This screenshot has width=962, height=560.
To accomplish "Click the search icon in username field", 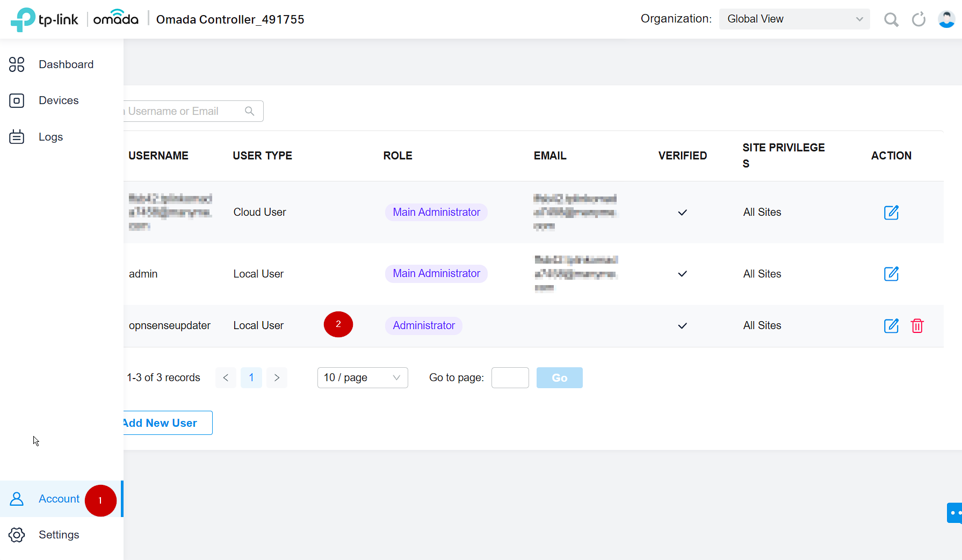I will coord(249,111).
